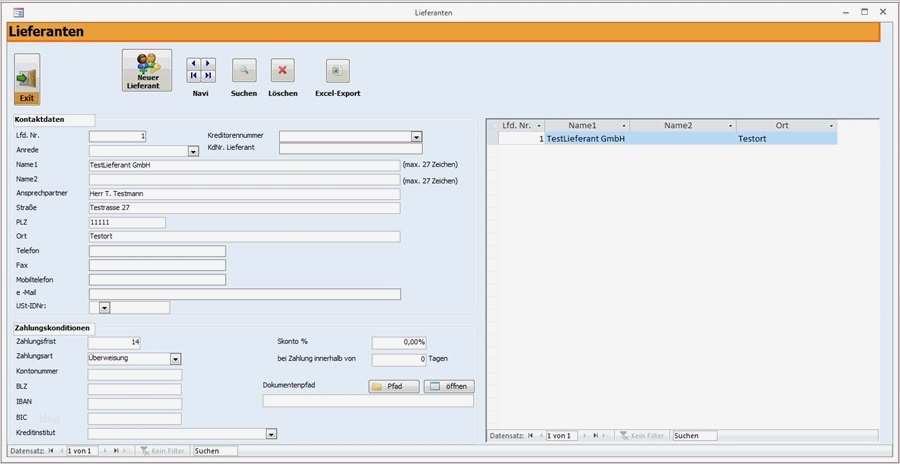This screenshot has width=900, height=464.
Task: Go to previous record with Navi left arrow
Action: [x=194, y=63]
